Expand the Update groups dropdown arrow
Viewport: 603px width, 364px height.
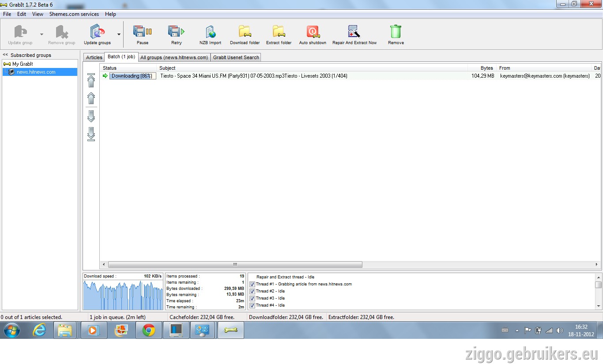(119, 34)
